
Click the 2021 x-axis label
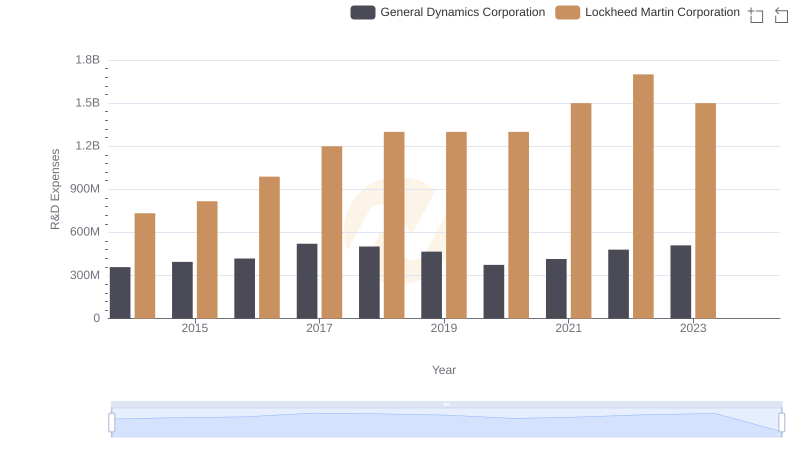pyautogui.click(x=568, y=328)
